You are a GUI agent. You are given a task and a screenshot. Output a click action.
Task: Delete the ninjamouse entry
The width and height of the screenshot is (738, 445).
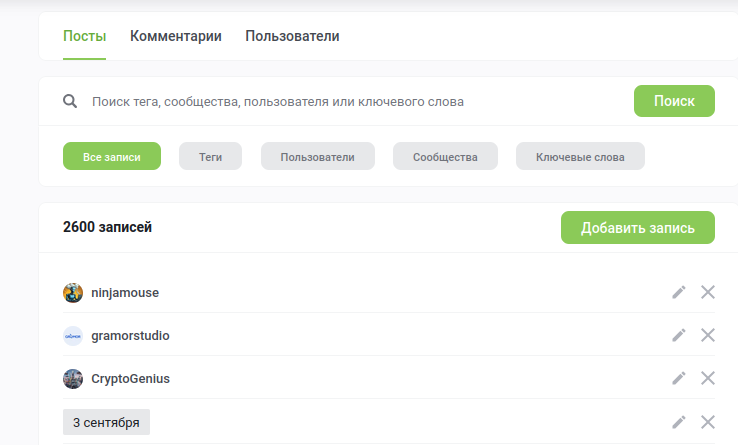708,292
